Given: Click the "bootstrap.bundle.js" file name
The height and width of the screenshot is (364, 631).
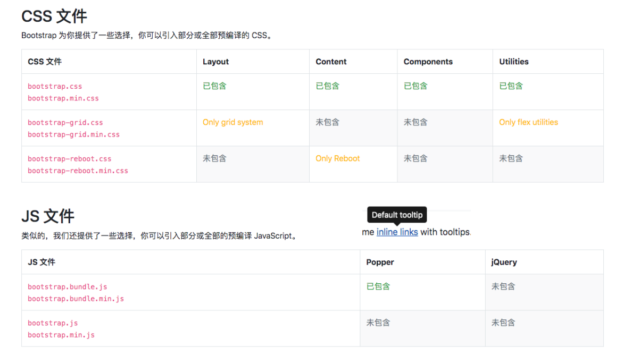Looking at the screenshot, I should tap(68, 287).
